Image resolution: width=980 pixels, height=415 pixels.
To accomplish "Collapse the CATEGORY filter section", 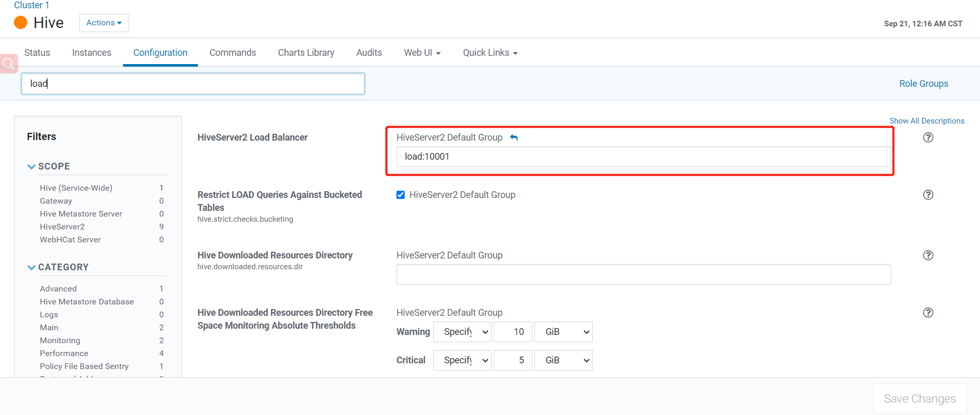I will click(32, 267).
